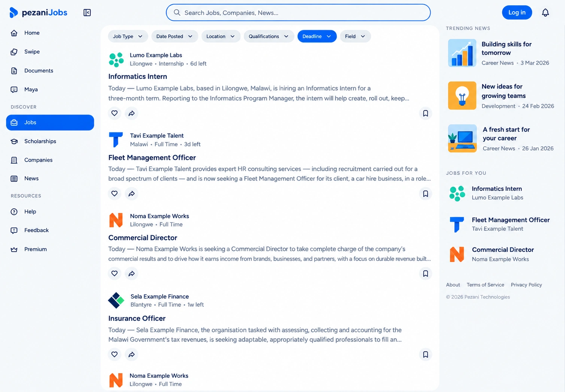Click the pezaniJobs logo
Viewport: 565px width, 392px height.
click(39, 12)
